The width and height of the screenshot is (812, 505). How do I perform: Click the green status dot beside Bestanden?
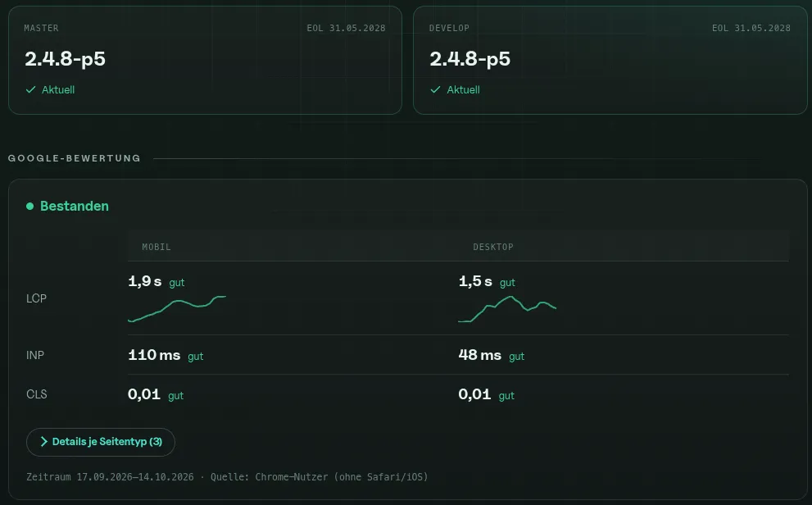(x=30, y=206)
